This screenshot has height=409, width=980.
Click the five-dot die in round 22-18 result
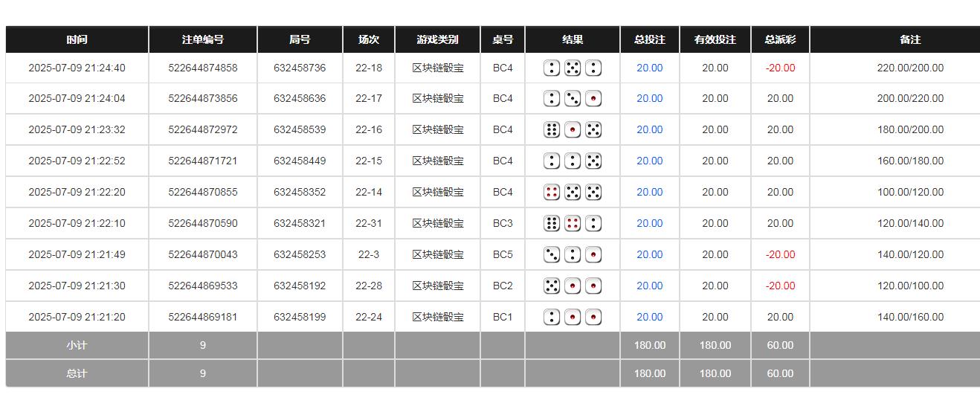click(573, 68)
